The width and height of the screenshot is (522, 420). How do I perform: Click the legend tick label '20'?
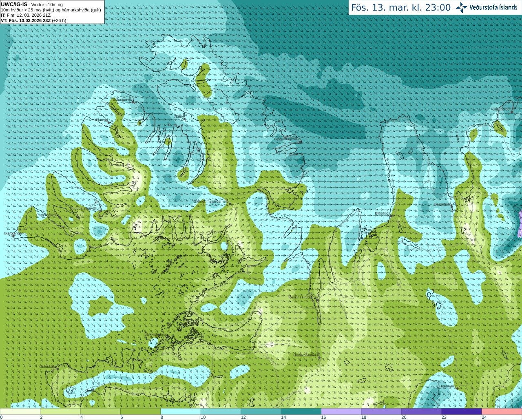pos(404,417)
